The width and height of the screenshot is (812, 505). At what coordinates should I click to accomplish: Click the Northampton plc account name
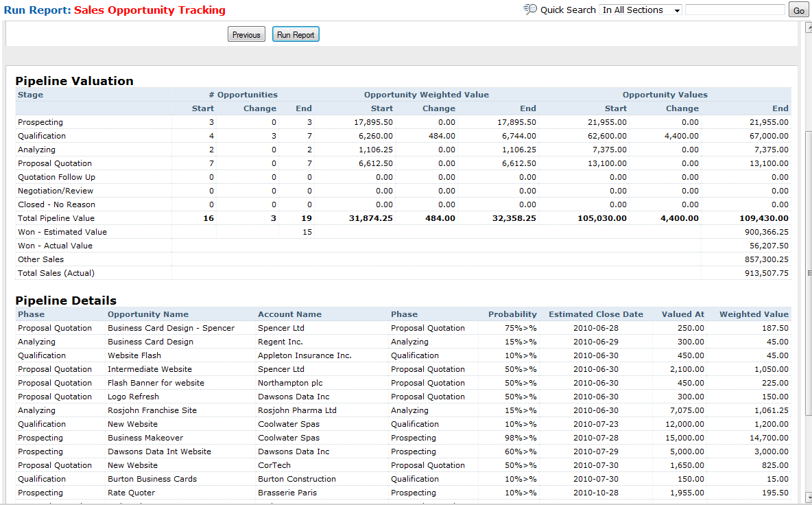point(290,383)
